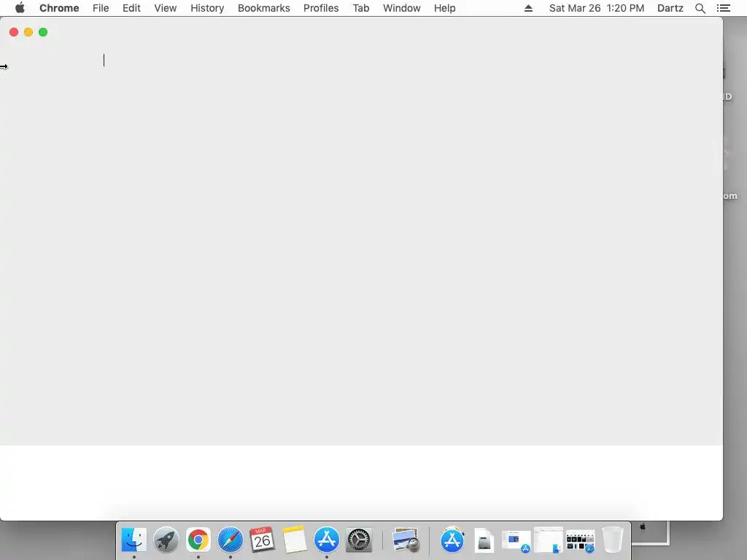Open minimized window with App Store badge
Screen dimensions: 747x560
tap(516, 542)
